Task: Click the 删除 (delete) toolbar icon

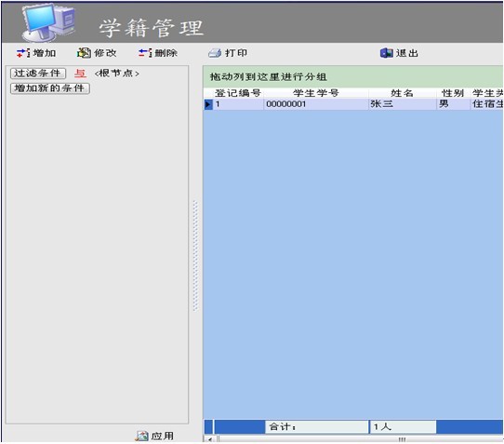Action: (x=145, y=53)
